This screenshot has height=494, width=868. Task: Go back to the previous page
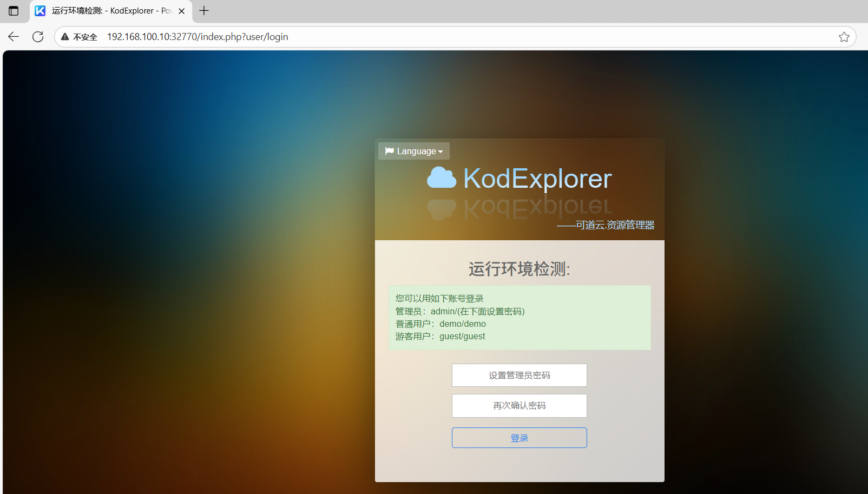14,37
